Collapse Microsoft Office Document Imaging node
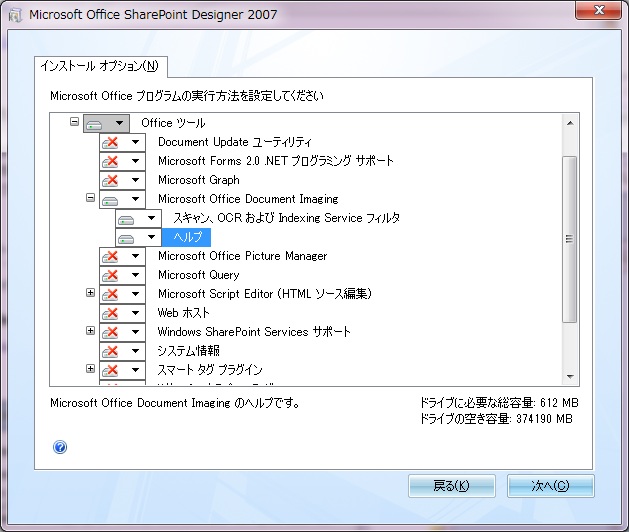Image resolution: width=629 pixels, height=532 pixels. [90, 198]
